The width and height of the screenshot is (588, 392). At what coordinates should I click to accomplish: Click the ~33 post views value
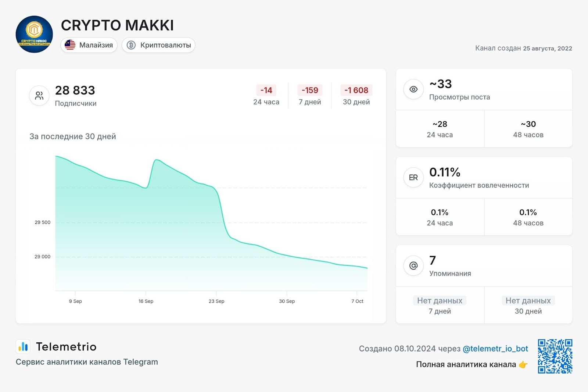441,84
